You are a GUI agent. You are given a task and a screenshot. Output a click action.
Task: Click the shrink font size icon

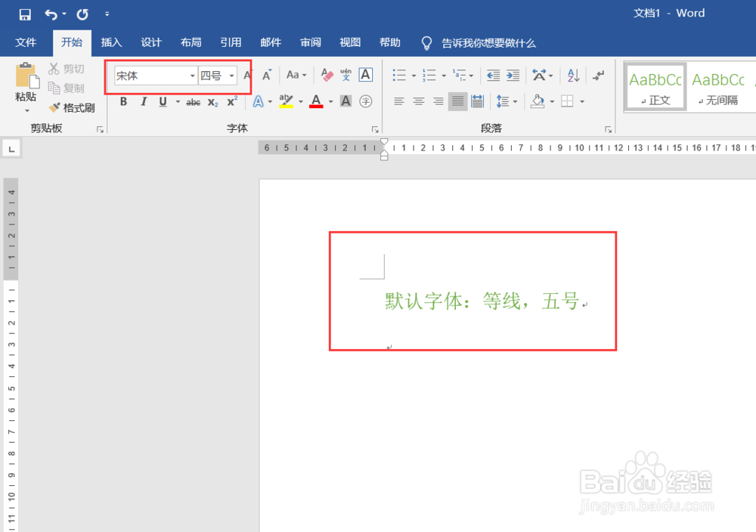(x=267, y=75)
